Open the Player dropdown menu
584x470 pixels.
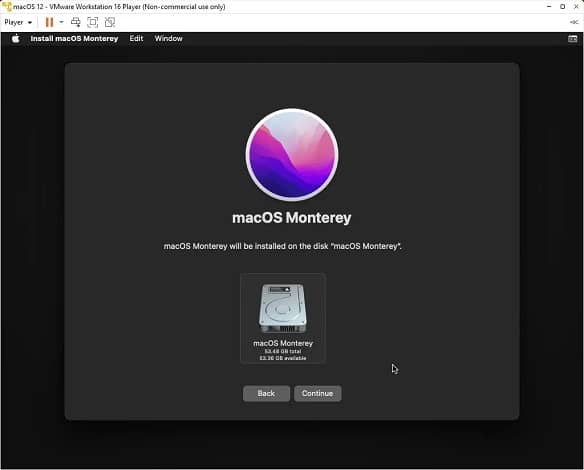click(x=18, y=22)
